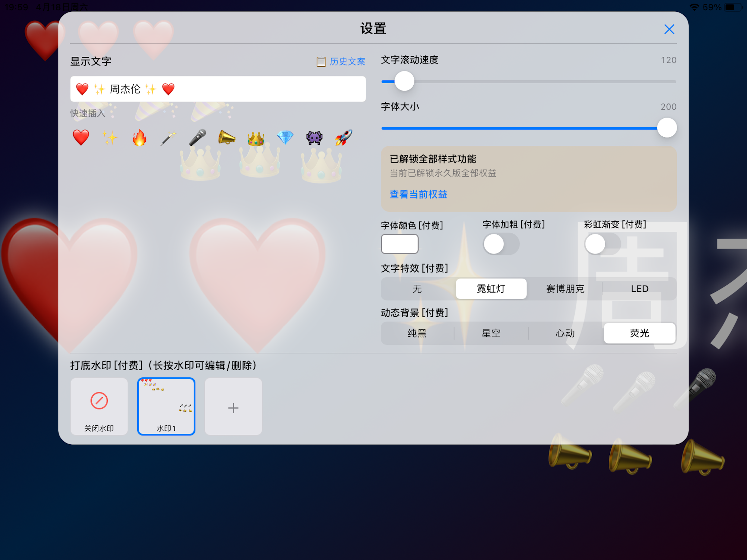Add a new watermark with plus button

coord(233,406)
